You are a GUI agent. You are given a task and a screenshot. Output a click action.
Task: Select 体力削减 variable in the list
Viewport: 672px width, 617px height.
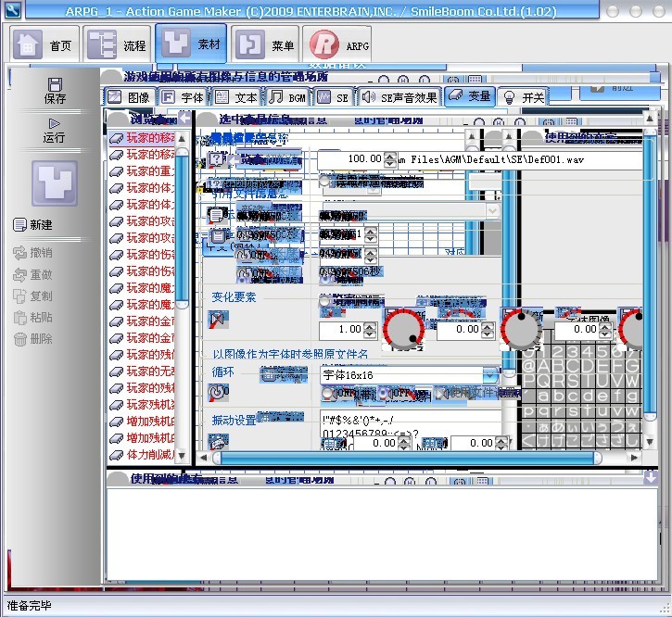[x=148, y=455]
